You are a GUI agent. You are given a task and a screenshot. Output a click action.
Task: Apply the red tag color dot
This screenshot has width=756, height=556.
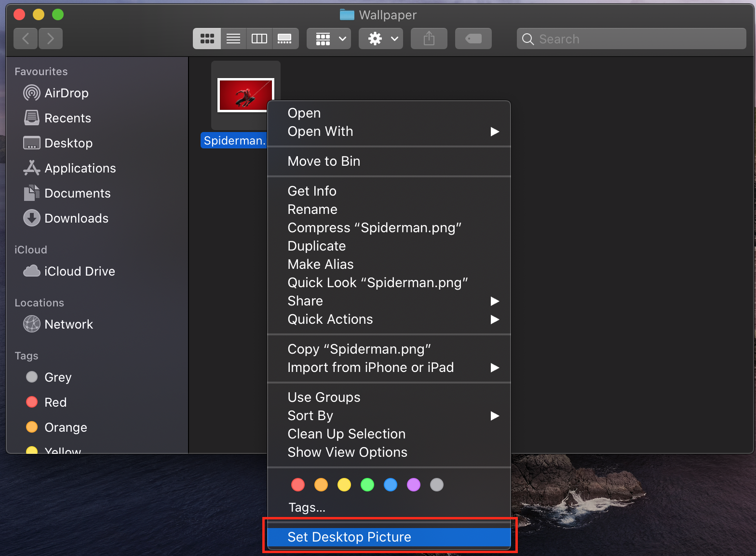pyautogui.click(x=298, y=485)
